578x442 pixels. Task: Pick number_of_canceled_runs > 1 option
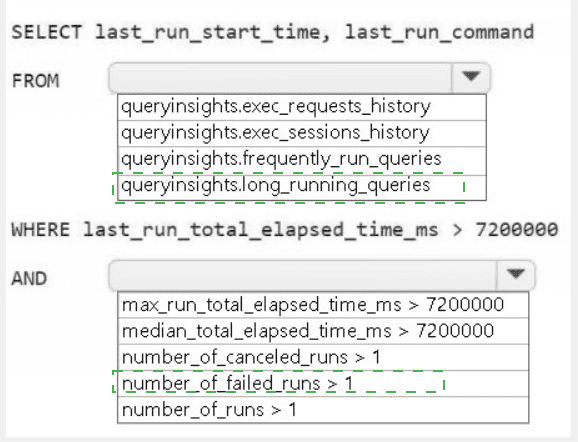coord(323,357)
